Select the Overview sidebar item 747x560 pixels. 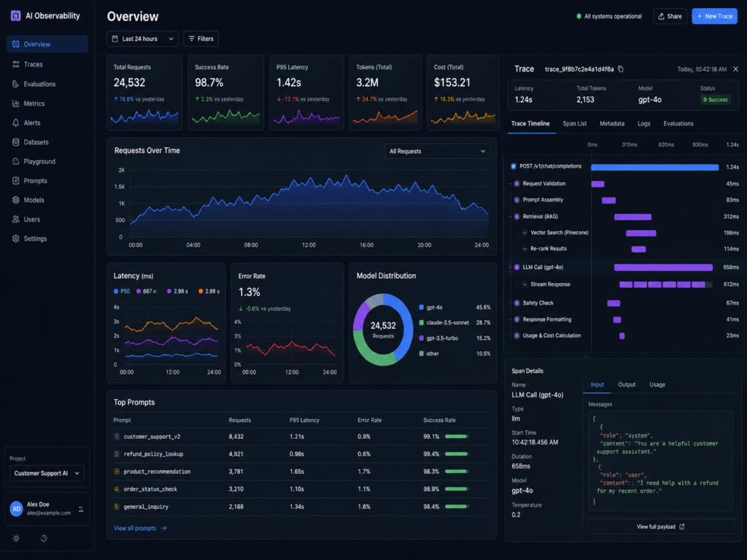[47, 44]
